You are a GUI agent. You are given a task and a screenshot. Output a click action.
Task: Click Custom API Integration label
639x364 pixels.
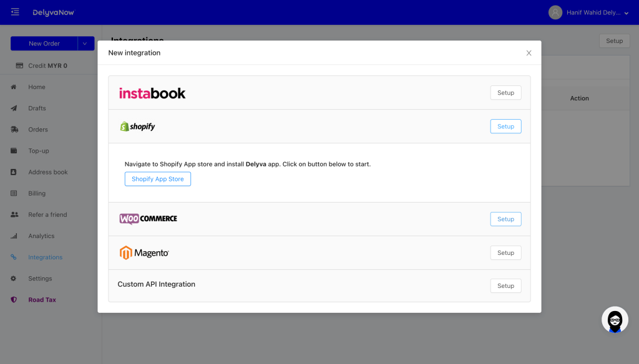point(157,284)
